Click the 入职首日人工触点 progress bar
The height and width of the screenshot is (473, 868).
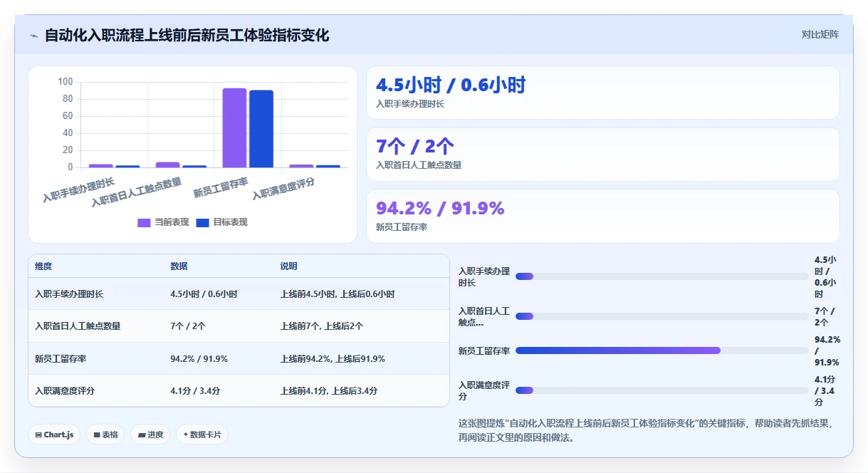coord(662,316)
